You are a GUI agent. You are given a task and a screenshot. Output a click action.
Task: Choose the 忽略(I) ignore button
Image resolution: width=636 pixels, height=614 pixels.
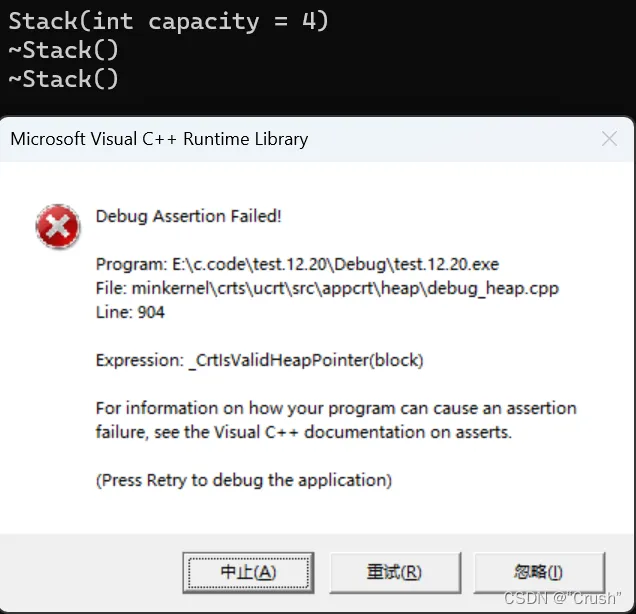538,572
